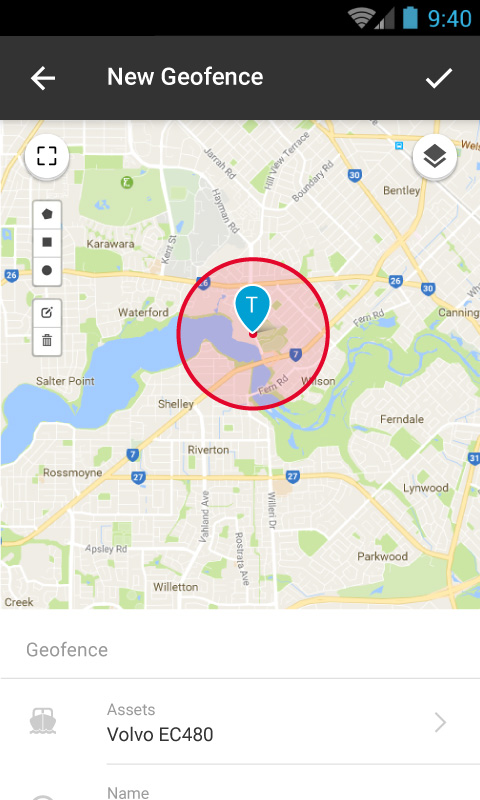Tap route 27 shield near Rossmoyne

tap(138, 477)
